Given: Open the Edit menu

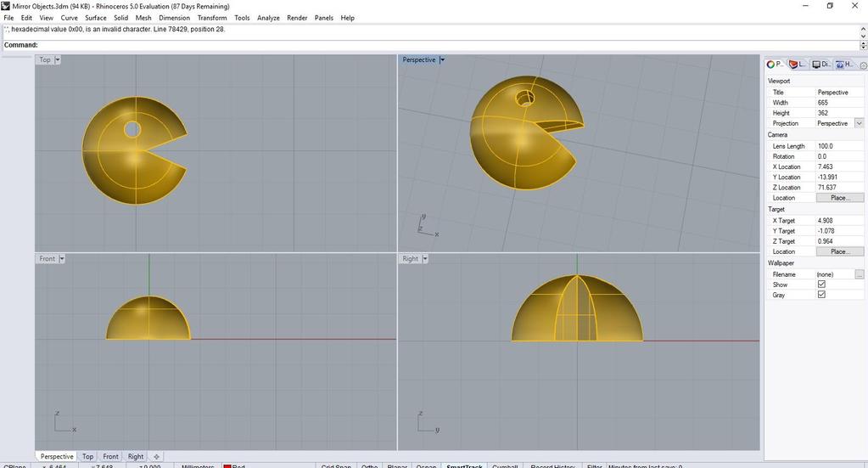Looking at the screenshot, I should point(26,18).
